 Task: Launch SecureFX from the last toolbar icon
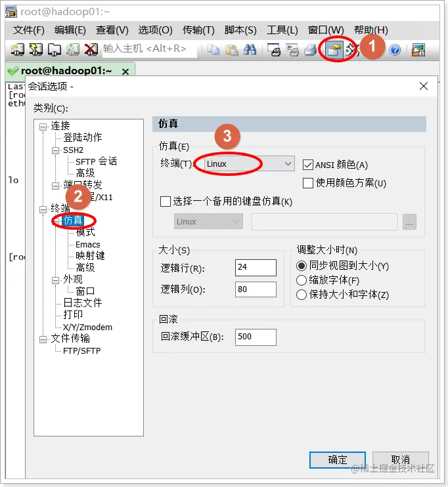click(x=418, y=50)
